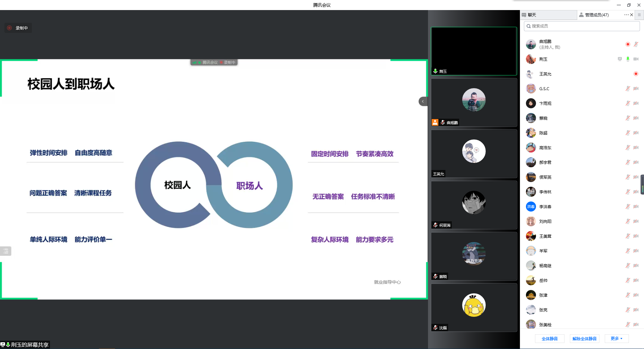Toggle microphone for 曲旭鹏 in member list
Viewport: 644px width, 349px height.
(x=636, y=44)
